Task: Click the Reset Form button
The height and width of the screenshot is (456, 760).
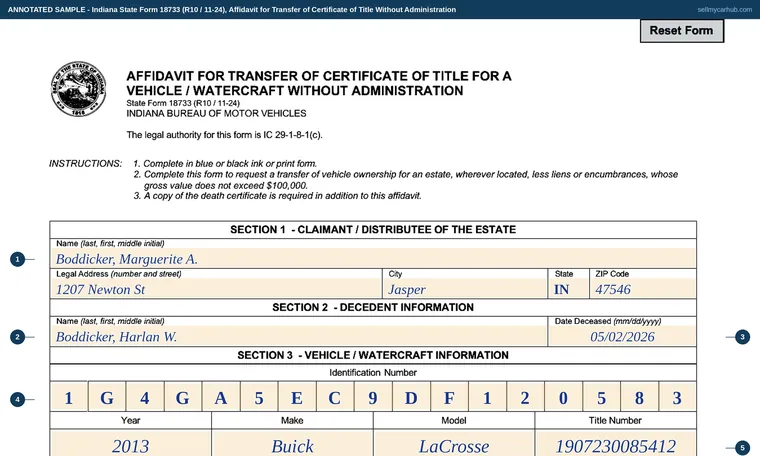Action: 681,31
